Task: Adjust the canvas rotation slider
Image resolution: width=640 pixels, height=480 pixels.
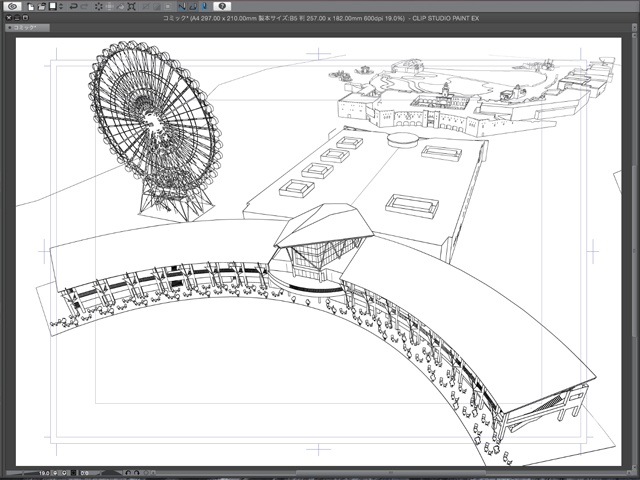Action: [110, 473]
